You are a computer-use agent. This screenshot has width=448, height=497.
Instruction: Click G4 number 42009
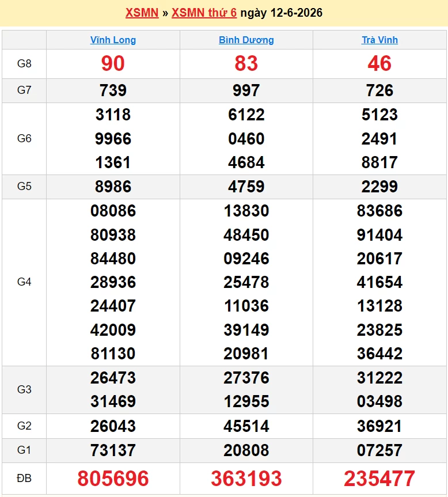[113, 330]
